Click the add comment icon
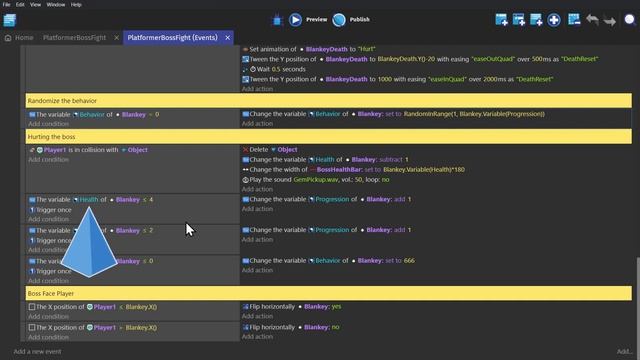The image size is (640, 360). [x=536, y=20]
